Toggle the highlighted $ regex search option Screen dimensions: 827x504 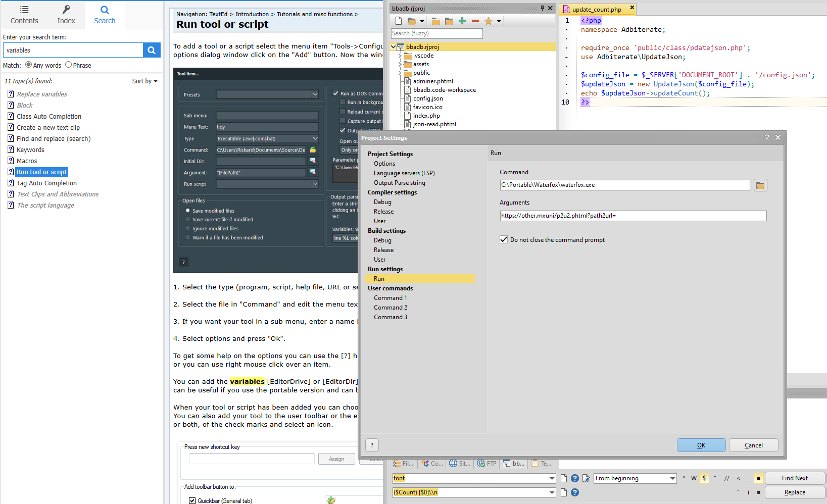[x=704, y=478]
